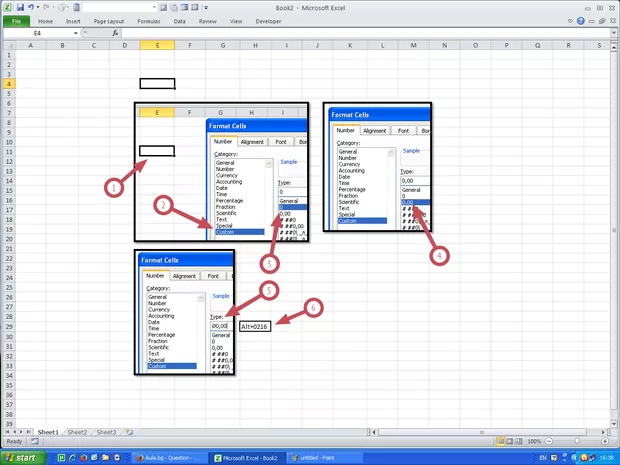
Task: Open the green File tab
Action: [x=17, y=20]
